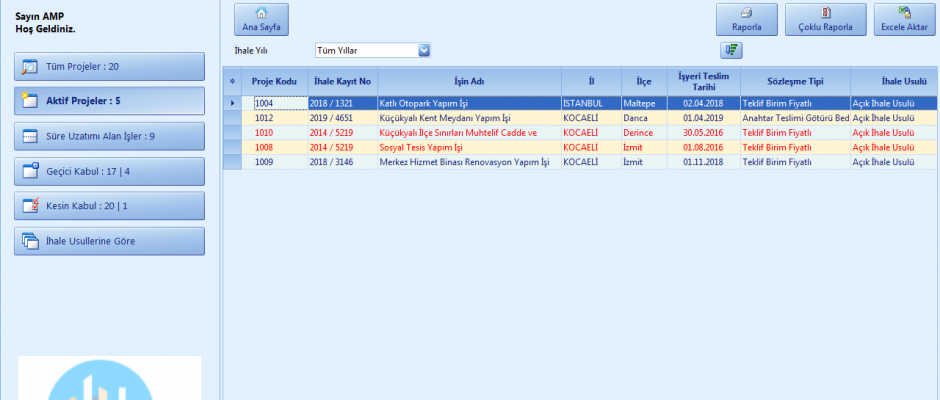
Task: Open İhale Usullerine Göre view
Action: pos(110,241)
